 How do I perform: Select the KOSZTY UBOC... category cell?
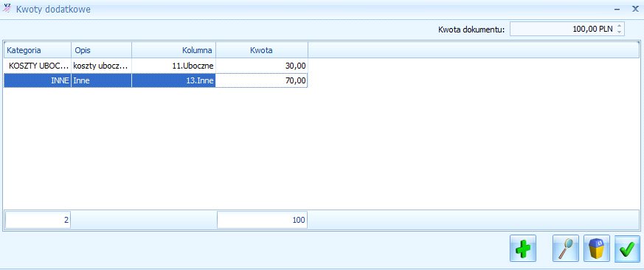38,66
